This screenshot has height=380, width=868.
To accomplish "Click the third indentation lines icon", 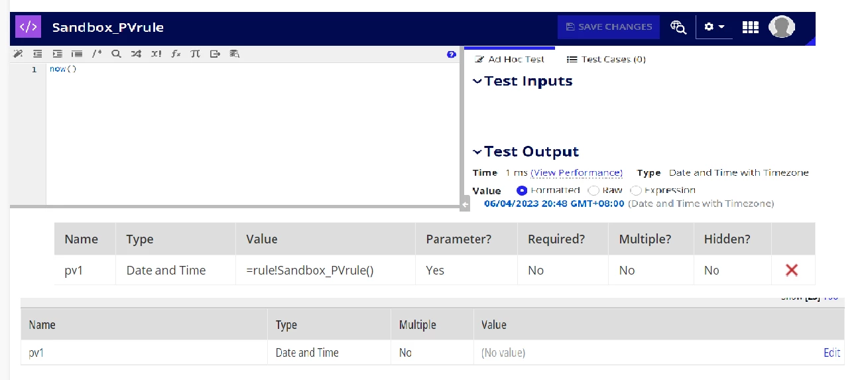I will (x=77, y=54).
